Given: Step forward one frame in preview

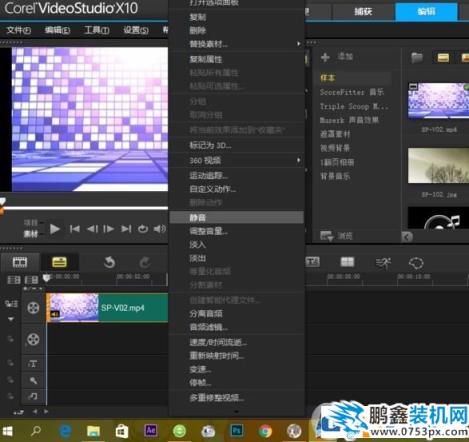Looking at the screenshot, I should (x=109, y=229).
